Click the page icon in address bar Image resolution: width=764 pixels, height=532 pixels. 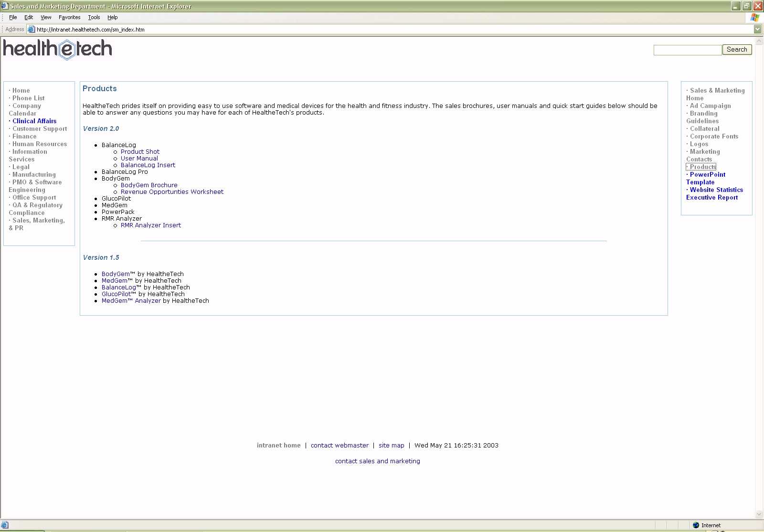(x=32, y=29)
